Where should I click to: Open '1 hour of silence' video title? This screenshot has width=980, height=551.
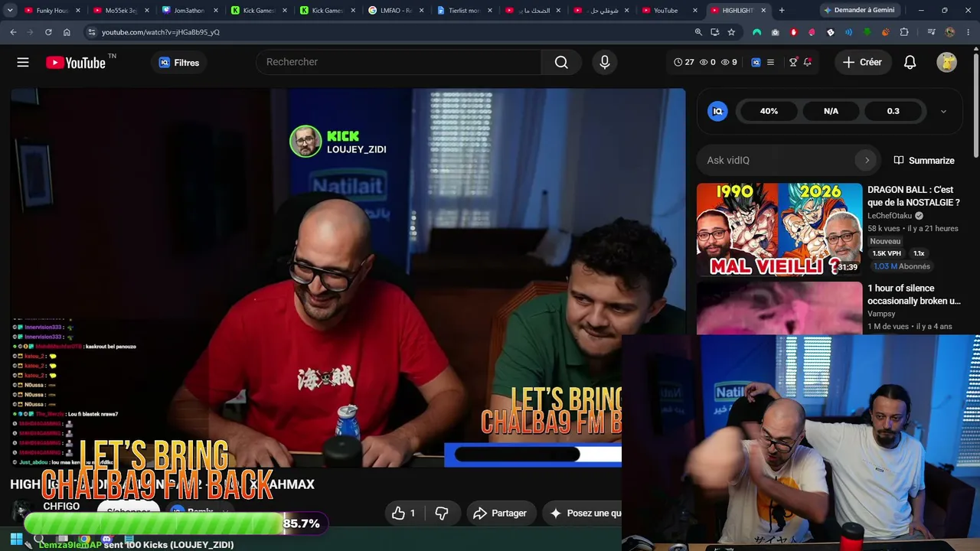point(913,295)
